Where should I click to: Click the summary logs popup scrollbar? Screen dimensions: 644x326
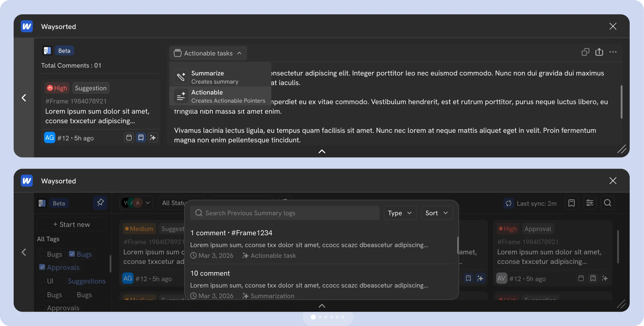(x=457, y=245)
